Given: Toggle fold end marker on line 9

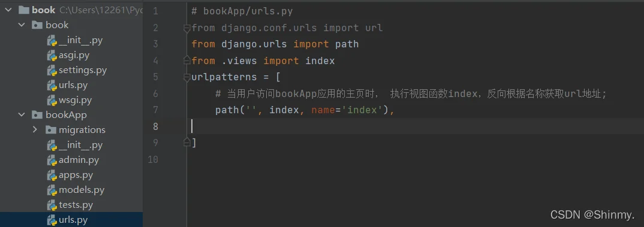Looking at the screenshot, I should (187, 143).
